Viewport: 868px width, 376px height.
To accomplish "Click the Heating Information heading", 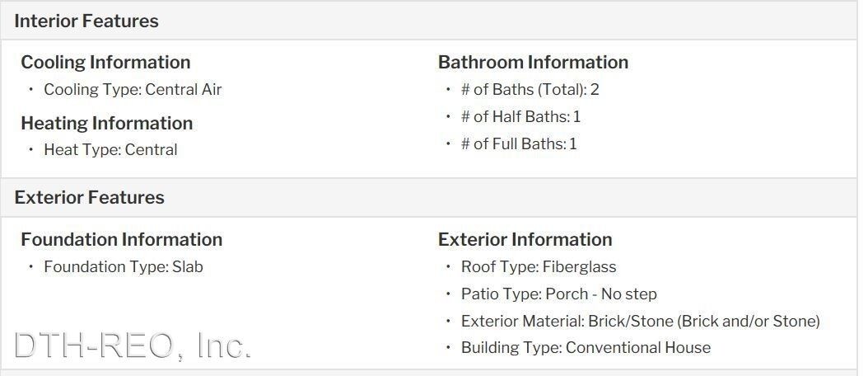I will click(x=107, y=123).
